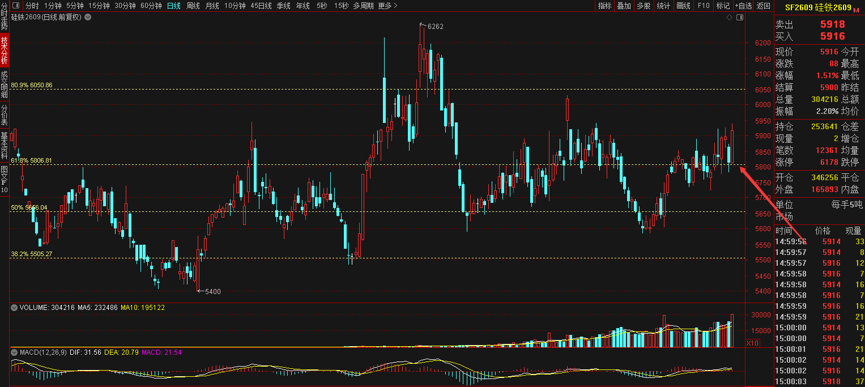Click the 卖出 price 5918
Screen dimensions: 865x387
[832, 24]
